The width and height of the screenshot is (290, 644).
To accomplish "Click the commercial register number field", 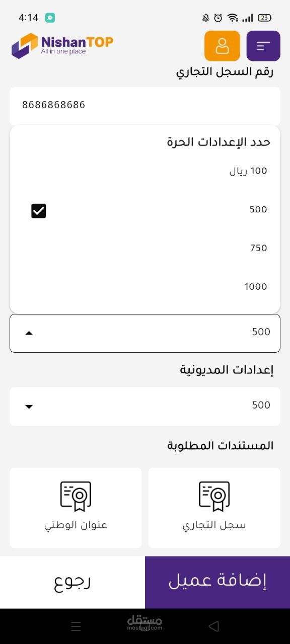I will (x=145, y=106).
